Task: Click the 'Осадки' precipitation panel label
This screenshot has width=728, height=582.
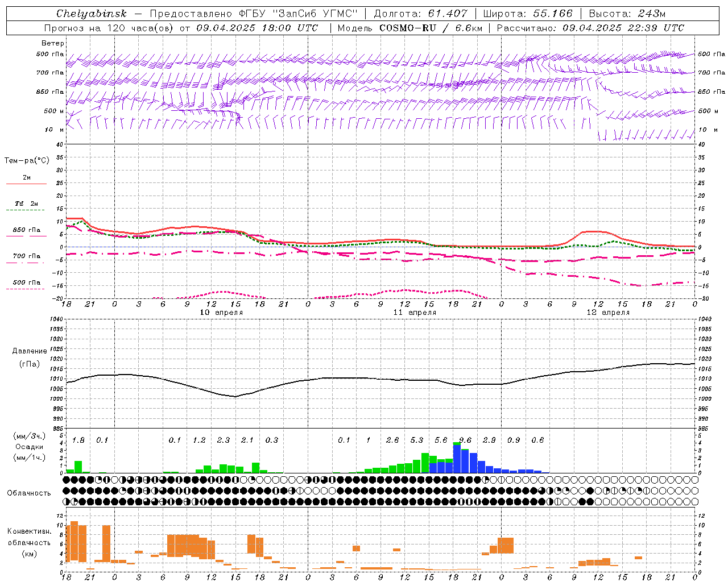Action: click(29, 447)
